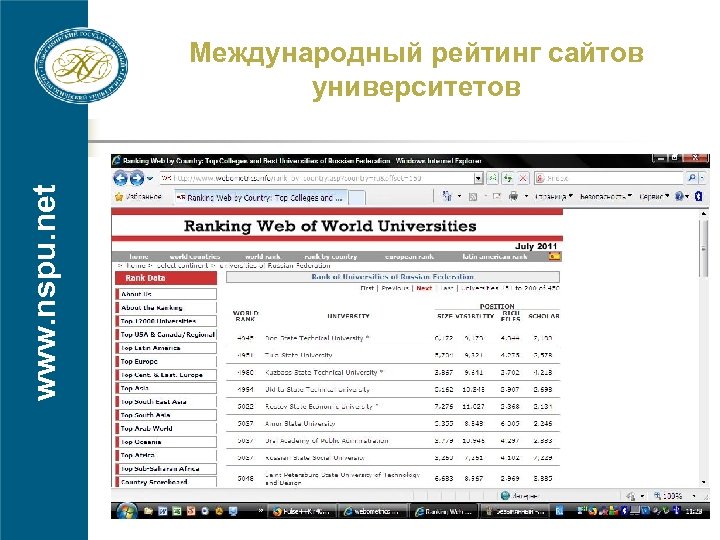The image size is (720, 540).
Task: Open the 100% zoom level control
Action: click(x=675, y=496)
